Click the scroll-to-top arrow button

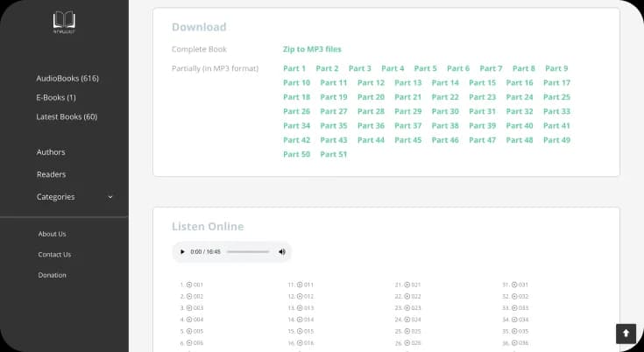coord(626,333)
